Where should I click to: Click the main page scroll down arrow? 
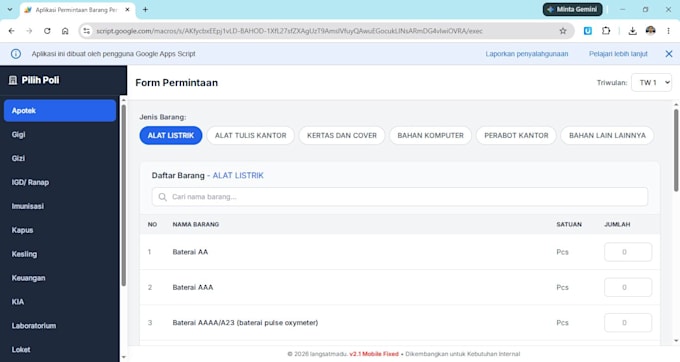pyautogui.click(x=676, y=341)
